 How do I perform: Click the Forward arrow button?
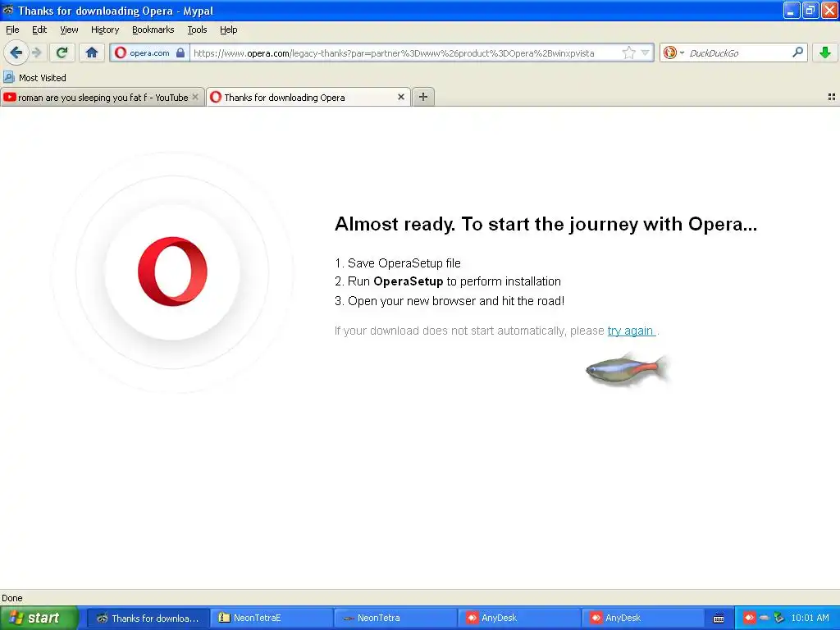point(37,52)
